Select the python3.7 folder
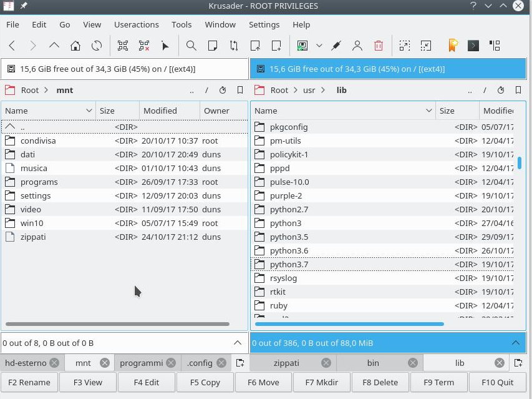The height and width of the screenshot is (399, 532). coord(384,264)
